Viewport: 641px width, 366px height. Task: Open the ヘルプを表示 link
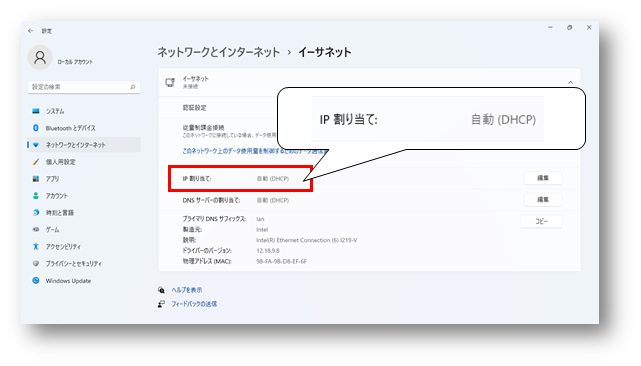point(187,290)
